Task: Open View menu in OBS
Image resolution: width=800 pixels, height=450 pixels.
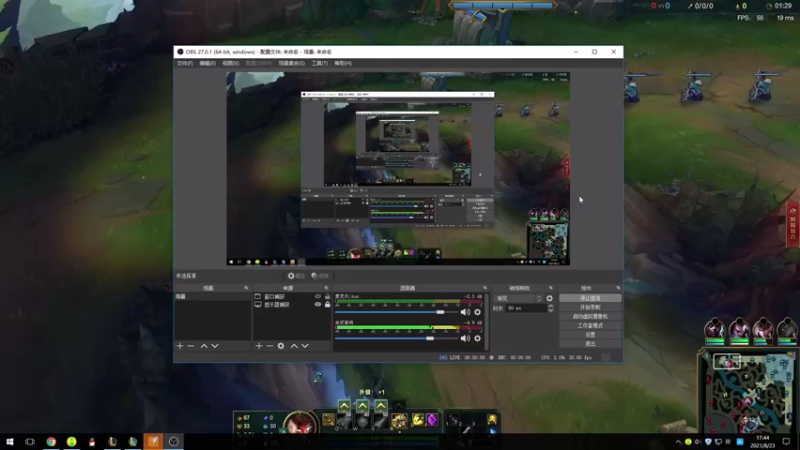Action: [230, 63]
